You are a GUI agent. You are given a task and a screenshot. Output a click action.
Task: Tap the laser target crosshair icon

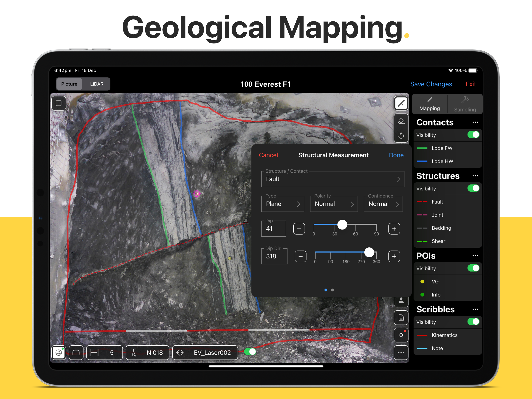tap(180, 353)
